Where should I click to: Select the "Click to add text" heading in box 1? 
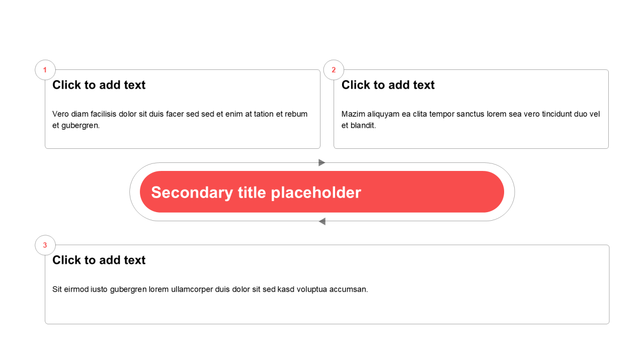pyautogui.click(x=99, y=85)
